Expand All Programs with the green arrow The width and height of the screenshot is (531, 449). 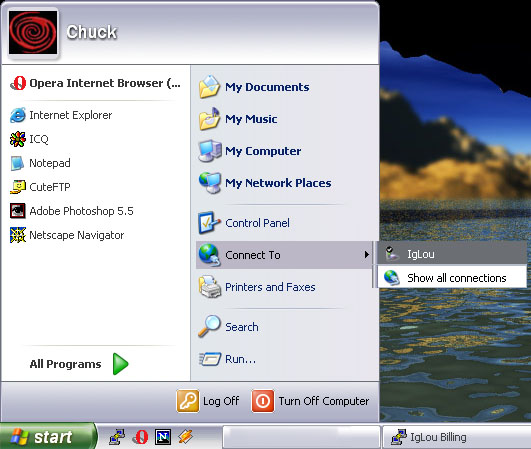pos(121,364)
